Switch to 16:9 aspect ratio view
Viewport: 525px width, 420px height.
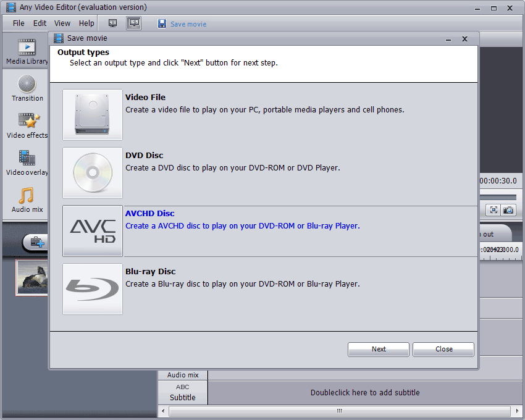point(133,23)
